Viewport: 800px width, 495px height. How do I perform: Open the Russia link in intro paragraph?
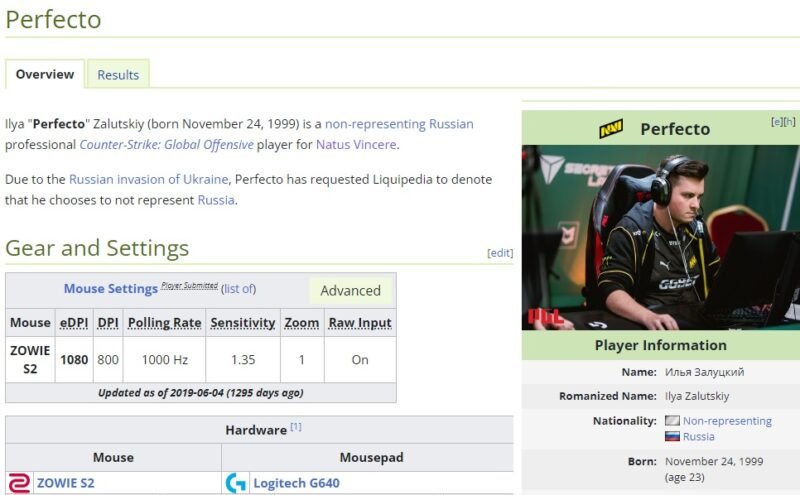(216, 200)
